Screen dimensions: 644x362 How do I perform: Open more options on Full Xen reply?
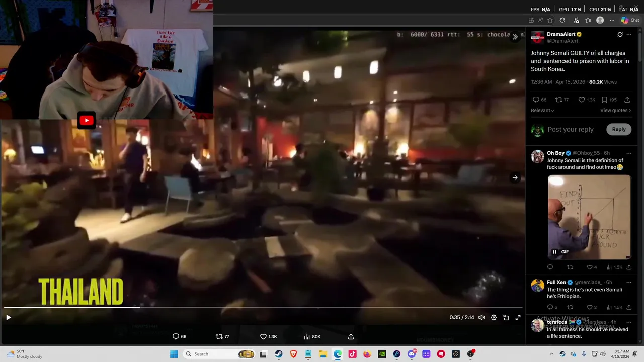coord(629,282)
